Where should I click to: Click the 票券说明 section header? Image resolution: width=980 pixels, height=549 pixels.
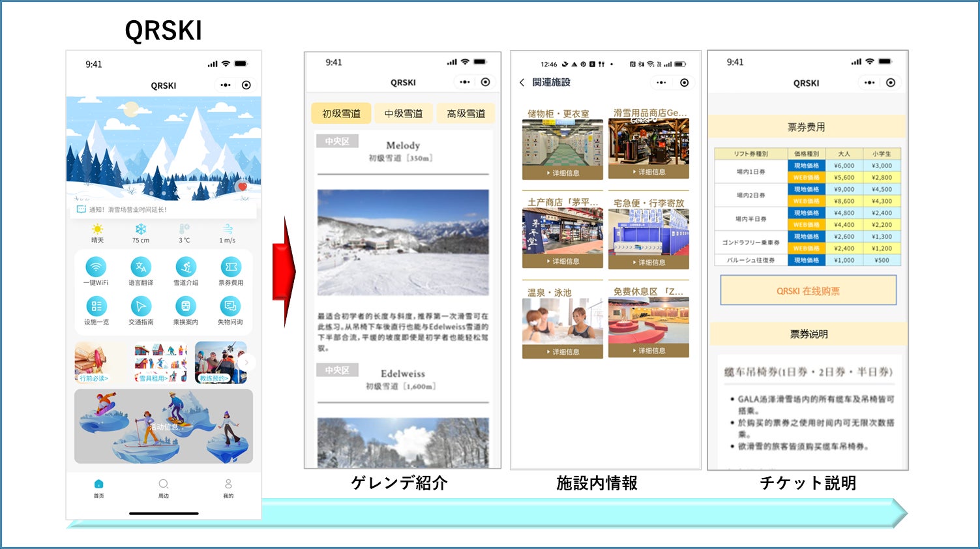click(x=809, y=334)
